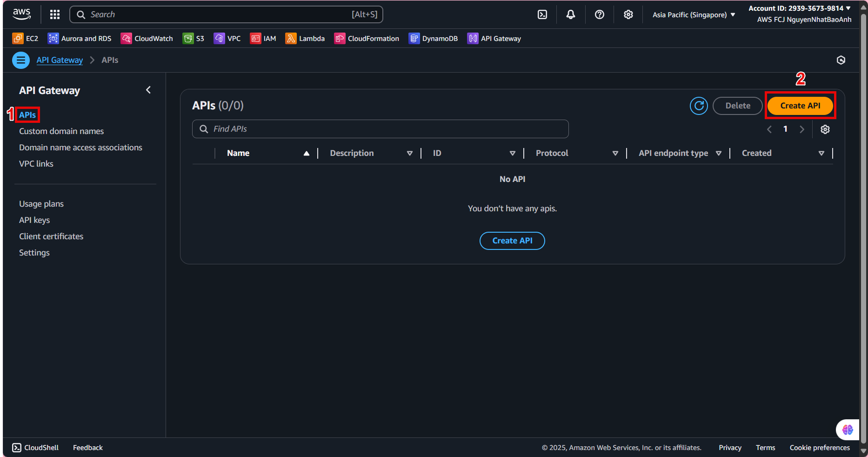This screenshot has height=457, width=868.
Task: Expand the Asia Pacific (Singapore) region dropdown
Action: [x=694, y=15]
